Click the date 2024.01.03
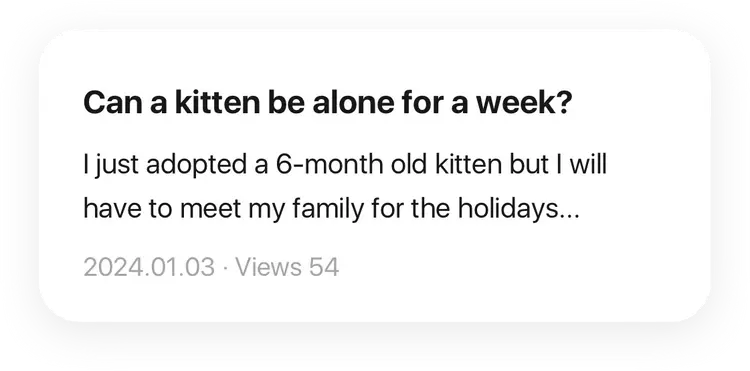This screenshot has width=750, height=371. 149,267
